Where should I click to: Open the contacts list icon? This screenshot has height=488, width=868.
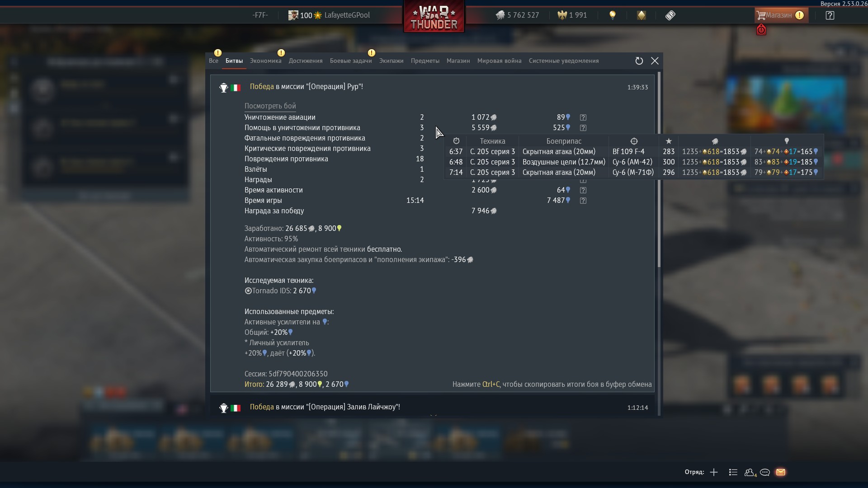click(x=733, y=472)
